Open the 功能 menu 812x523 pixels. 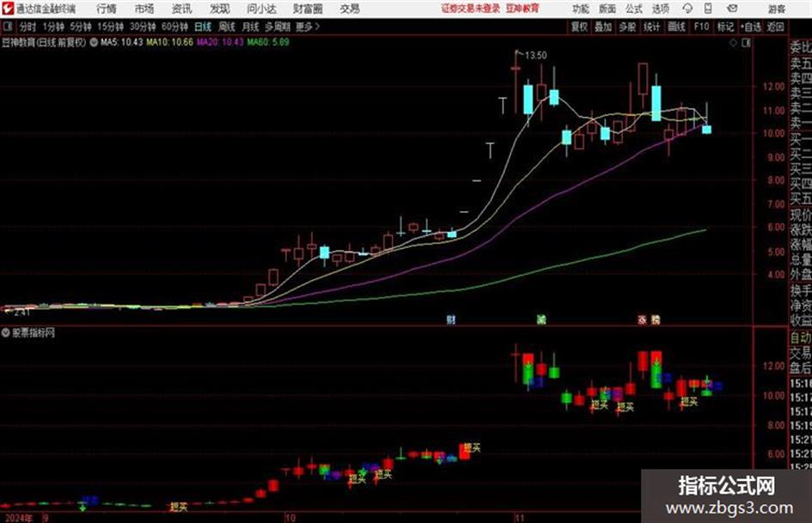click(581, 9)
